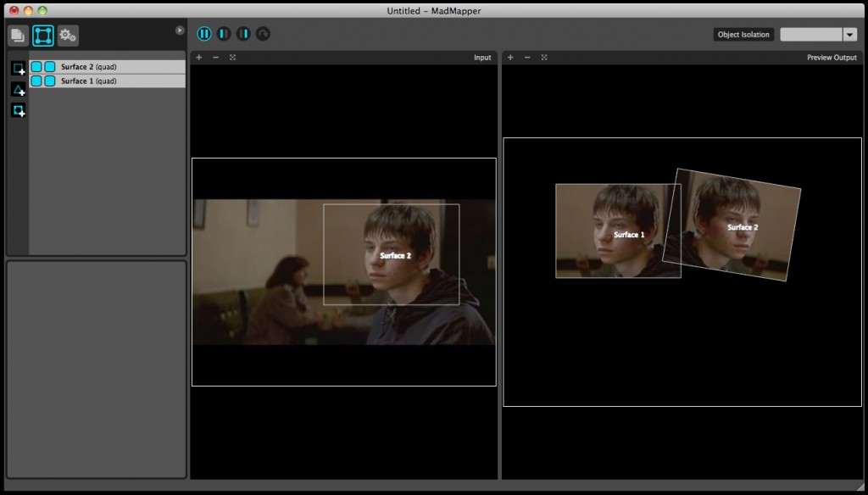Click the fullscreen output mode icon
This screenshot has height=495, width=868.
point(263,34)
